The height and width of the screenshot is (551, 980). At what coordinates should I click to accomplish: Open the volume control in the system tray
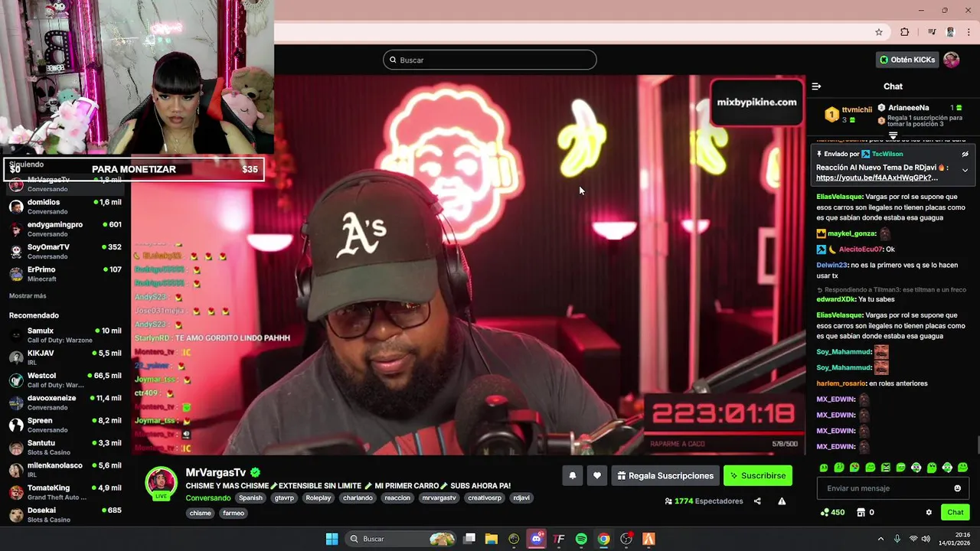pyautogui.click(x=926, y=539)
